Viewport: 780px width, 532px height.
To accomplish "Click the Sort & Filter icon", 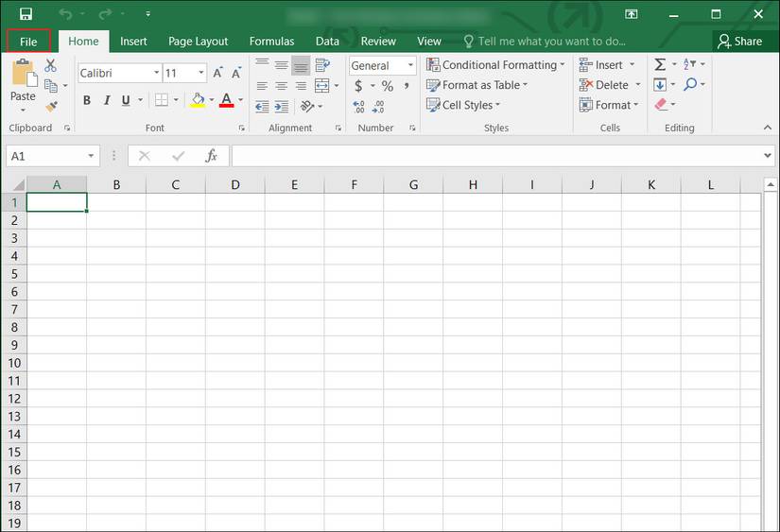I will click(x=689, y=64).
